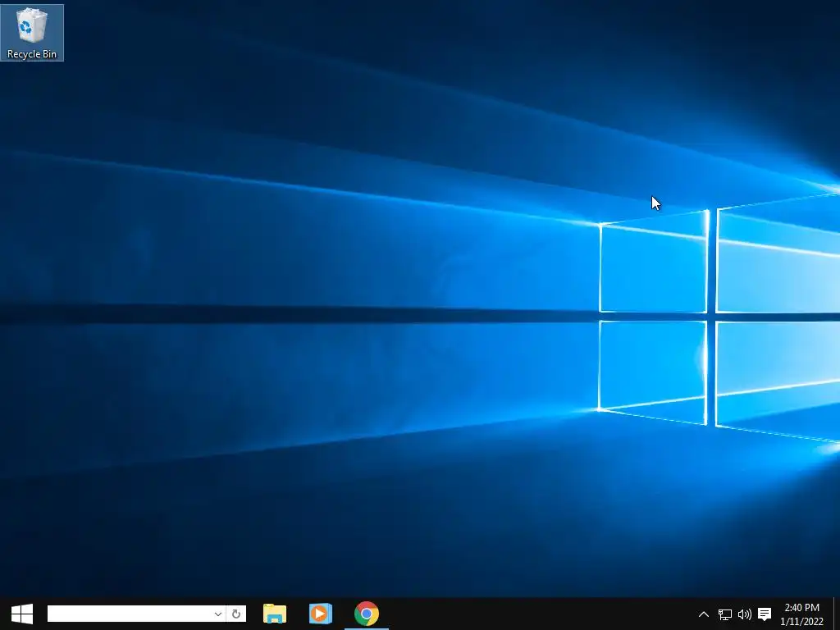This screenshot has height=630, width=840.
Task: Click the Show desktop sliver button
Action: pos(836,614)
